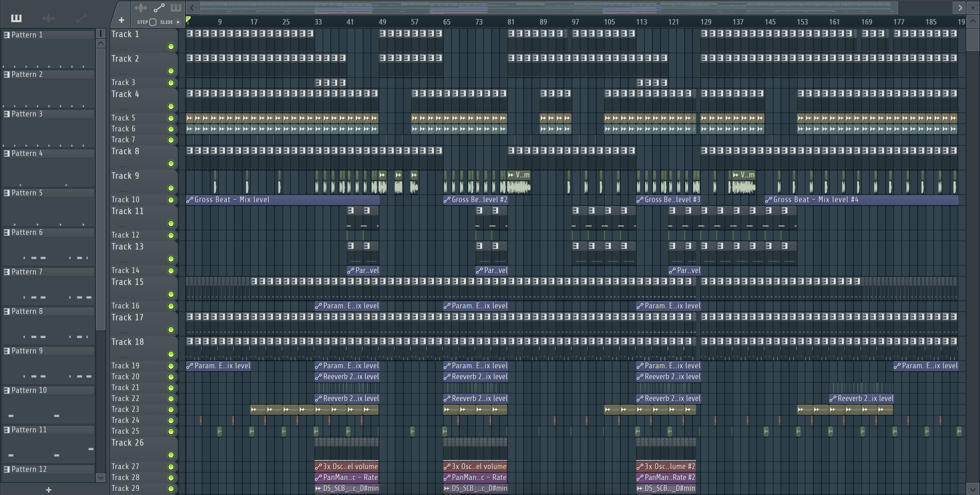Select Pattern 6 in the picker
This screenshot has width=980, height=495.
pos(49,233)
